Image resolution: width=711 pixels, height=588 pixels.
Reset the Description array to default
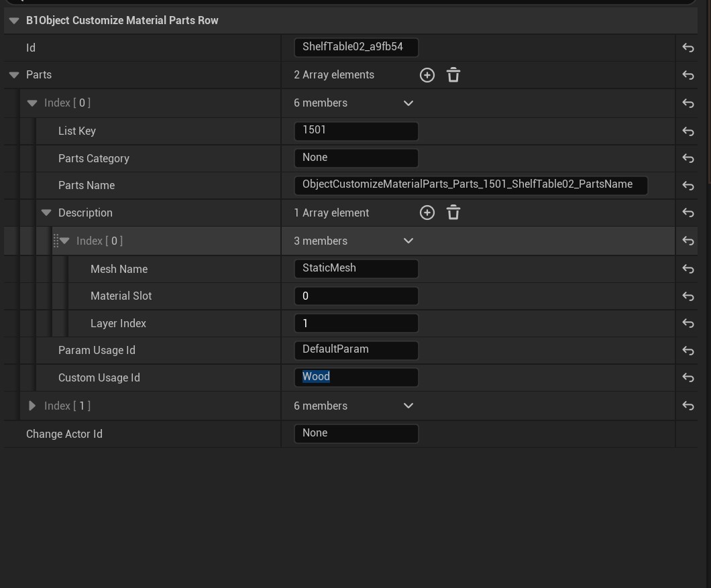pos(688,213)
